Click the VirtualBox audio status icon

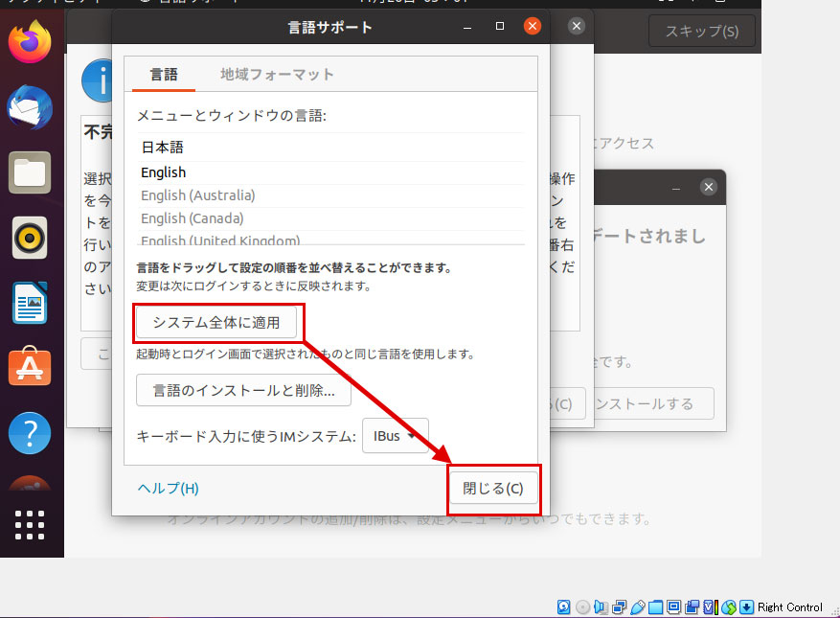pyautogui.click(x=602, y=607)
